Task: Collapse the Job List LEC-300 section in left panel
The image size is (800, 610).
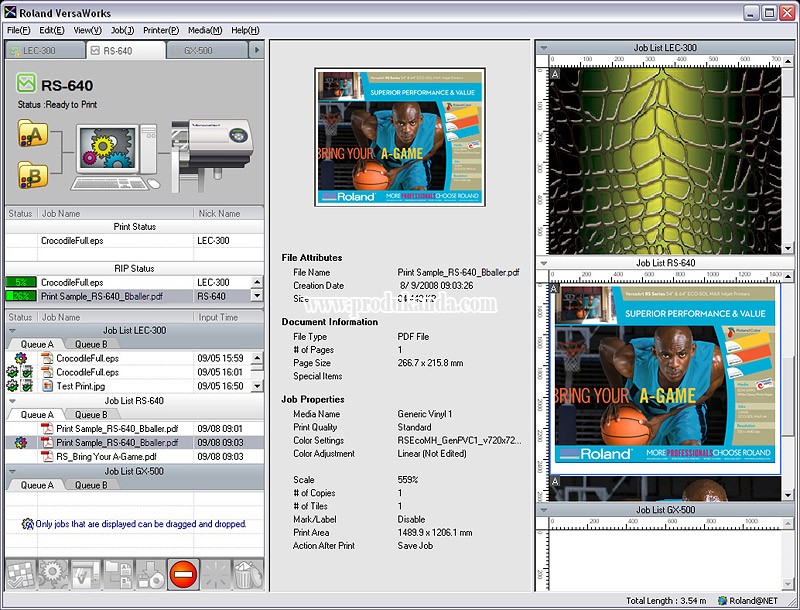Action: pyautogui.click(x=11, y=331)
